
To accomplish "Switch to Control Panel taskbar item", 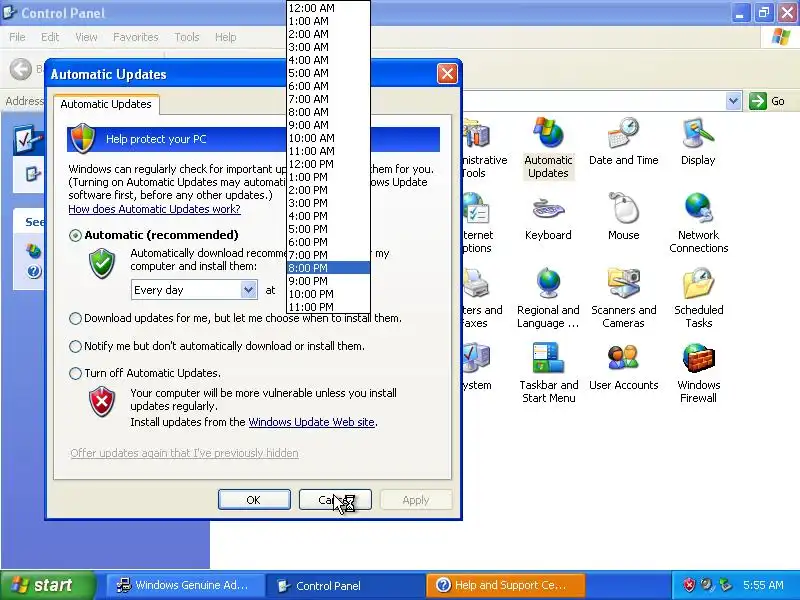I will coord(345,585).
